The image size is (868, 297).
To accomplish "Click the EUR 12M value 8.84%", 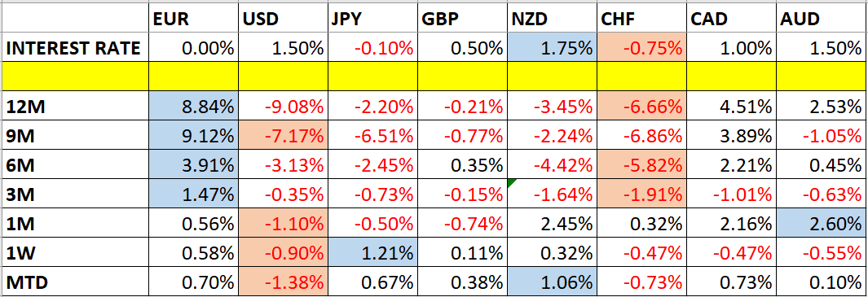I will pyautogui.click(x=194, y=105).
